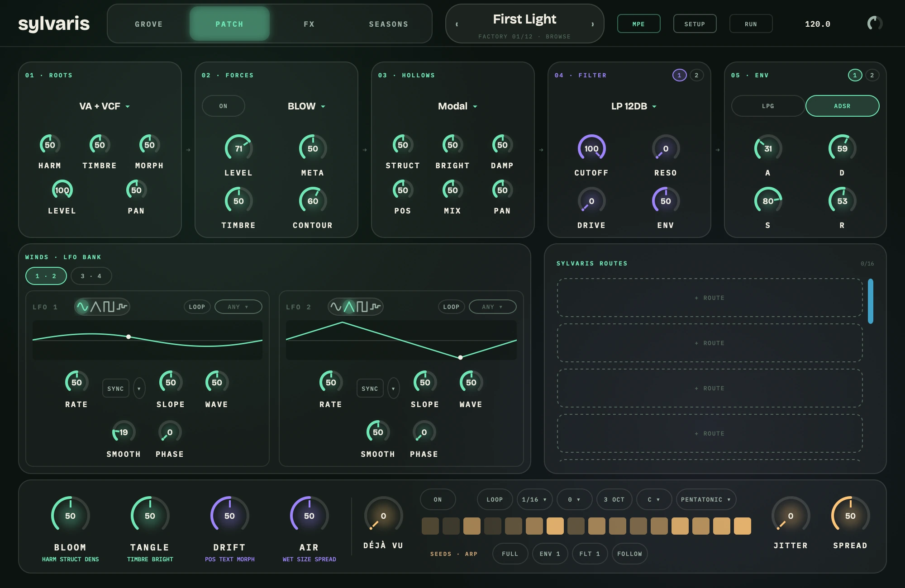Click the FULL arp button

[x=510, y=554]
